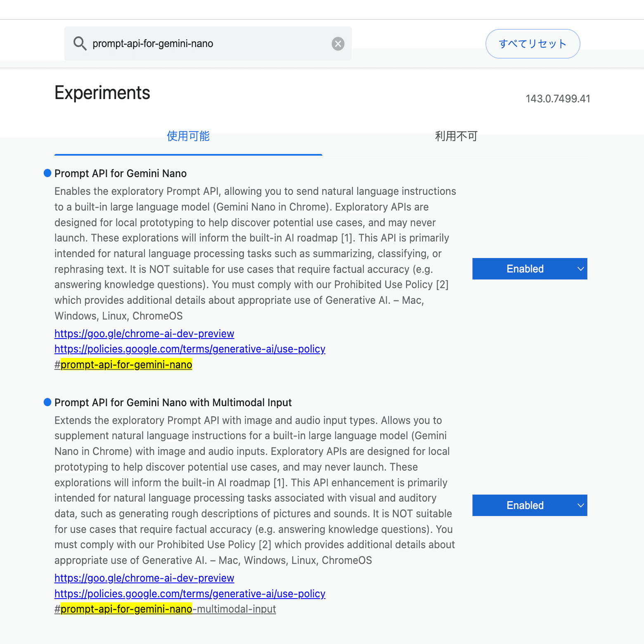Open the first generative-ai use-policy link

click(190, 349)
